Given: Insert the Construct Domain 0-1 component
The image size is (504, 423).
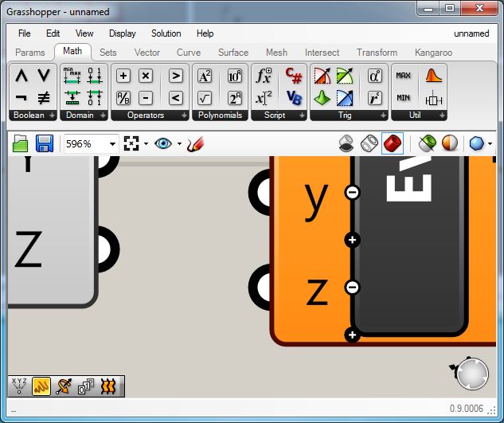Looking at the screenshot, I should click(x=95, y=76).
